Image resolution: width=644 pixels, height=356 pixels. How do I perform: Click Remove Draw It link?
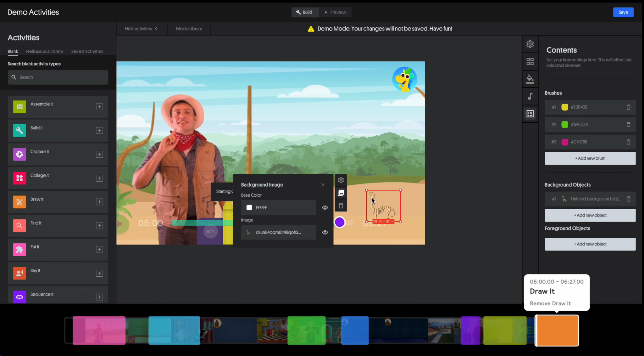(550, 303)
